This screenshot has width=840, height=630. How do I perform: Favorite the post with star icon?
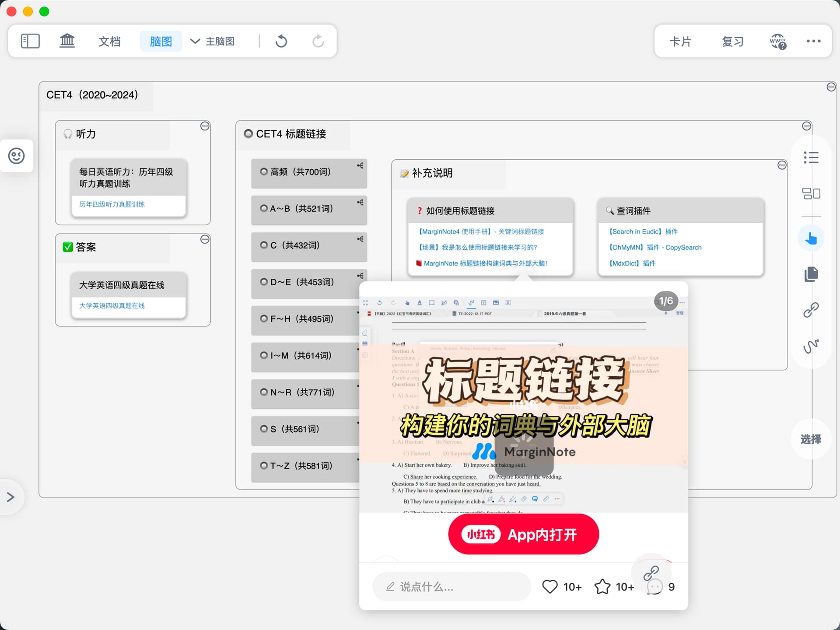tap(602, 587)
